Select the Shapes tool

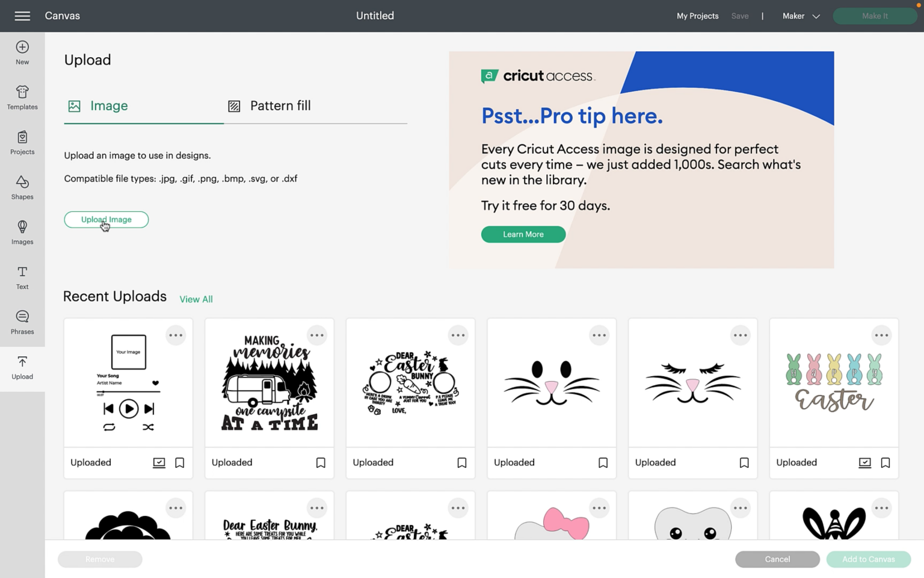click(x=22, y=188)
